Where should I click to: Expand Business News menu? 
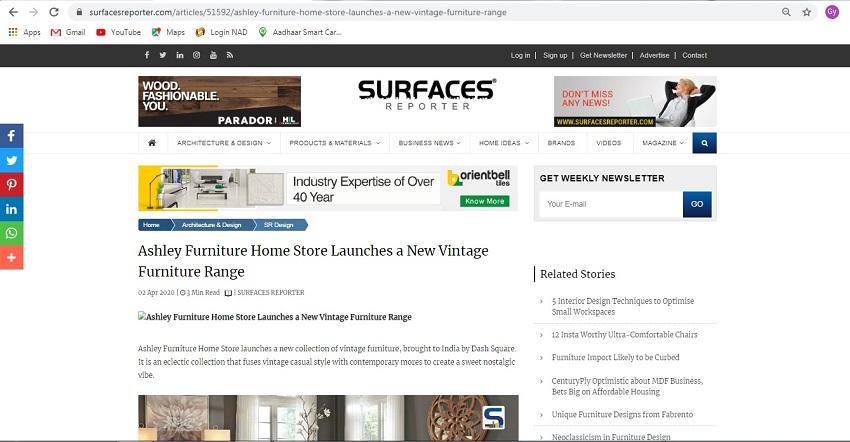click(x=429, y=143)
